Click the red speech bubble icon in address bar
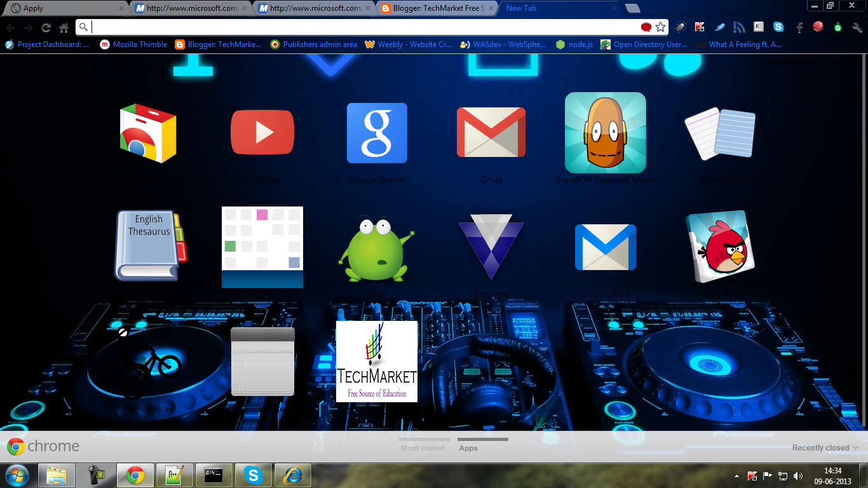 646,27
